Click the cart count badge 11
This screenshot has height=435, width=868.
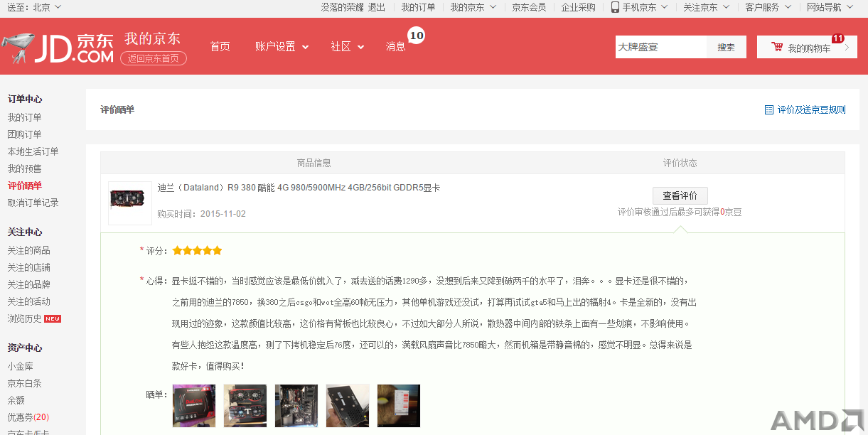click(x=837, y=38)
